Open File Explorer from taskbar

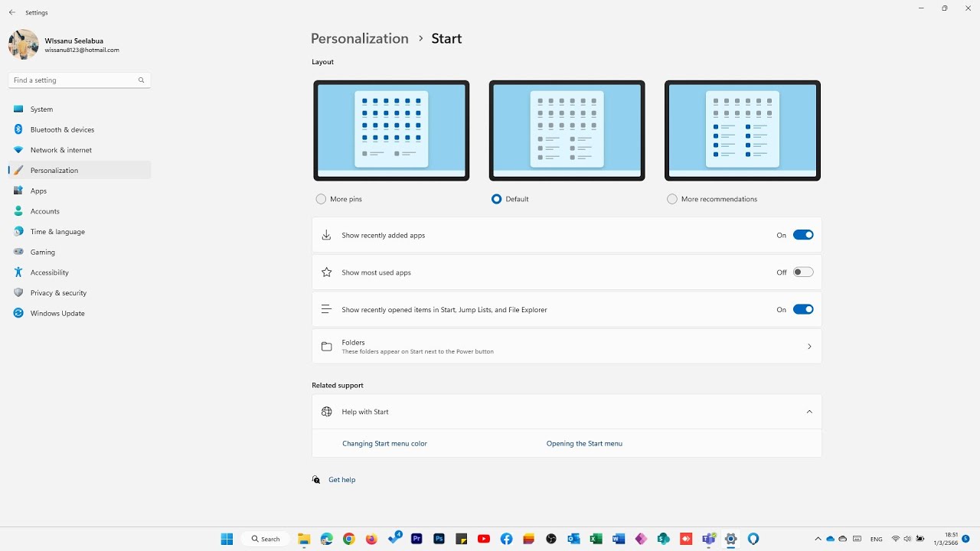304,539
